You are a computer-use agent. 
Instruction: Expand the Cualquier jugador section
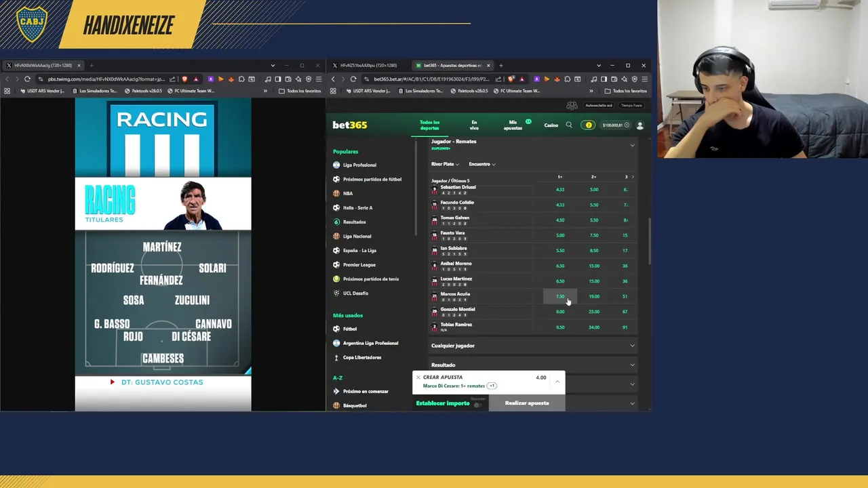click(x=532, y=346)
